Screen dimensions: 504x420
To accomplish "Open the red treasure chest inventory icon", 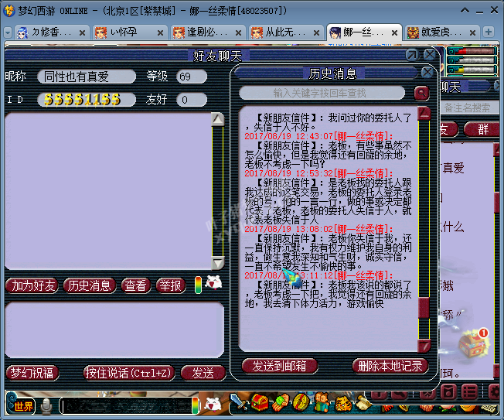I will (x=260, y=402).
